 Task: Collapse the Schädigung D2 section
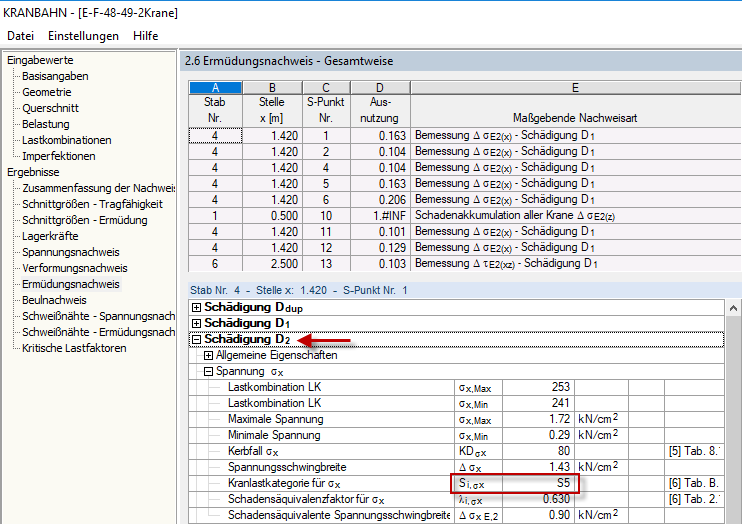pos(196,339)
